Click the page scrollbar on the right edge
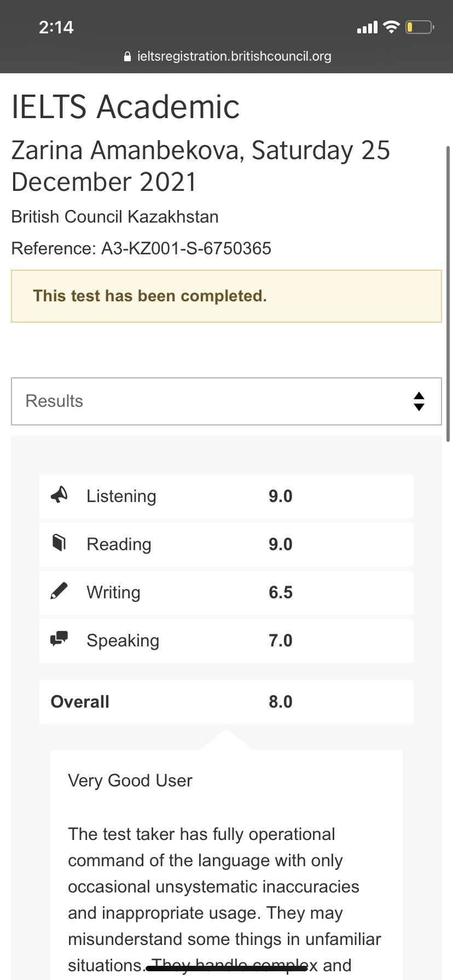Image resolution: width=453 pixels, height=980 pixels. [448, 293]
